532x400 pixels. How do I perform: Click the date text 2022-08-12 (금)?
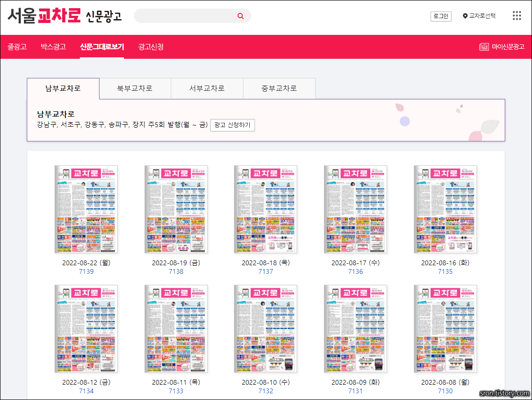click(86, 382)
